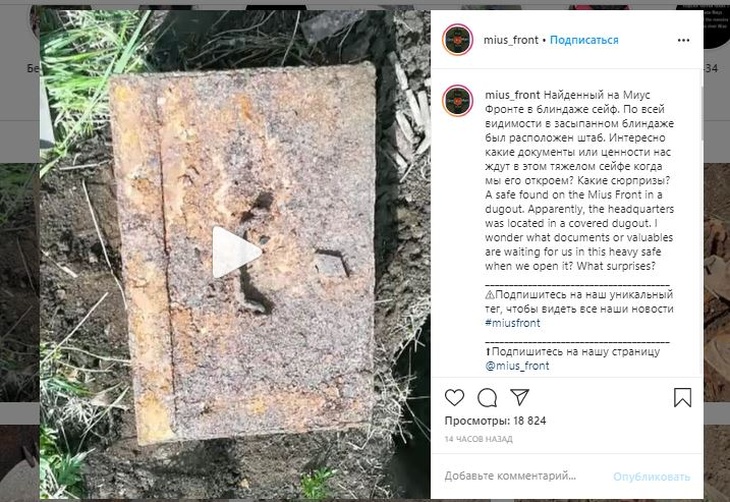The width and height of the screenshot is (730, 502).
Task: Share the post using paper plane icon
Action: tap(520, 397)
